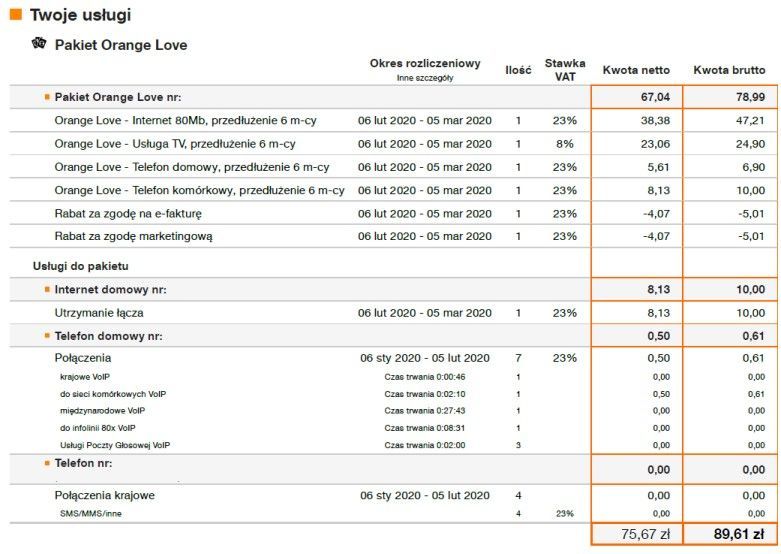Click the Stawka VAT column header
Image resolution: width=781 pixels, height=554 pixels.
tap(565, 70)
